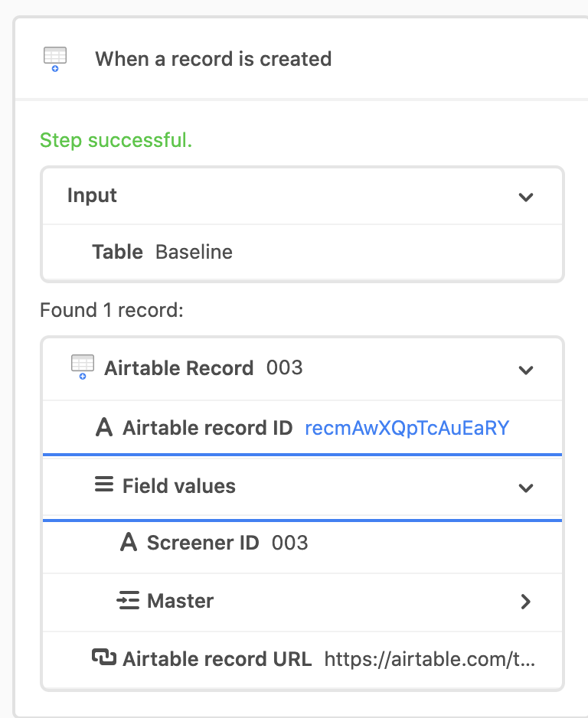Click the 'Found 1 record:' text
Screen dimensions: 588x718
point(112,310)
